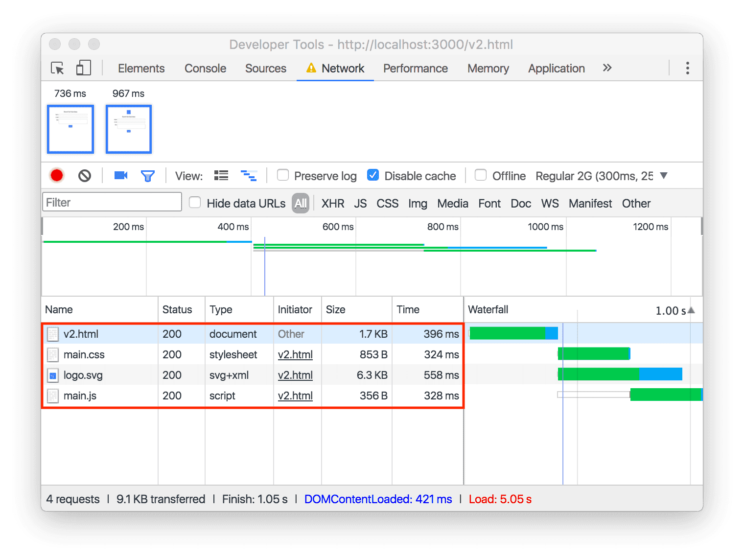This screenshot has width=744, height=560.
Task: Open the Regular 2G throttling dropdown
Action: click(663, 175)
